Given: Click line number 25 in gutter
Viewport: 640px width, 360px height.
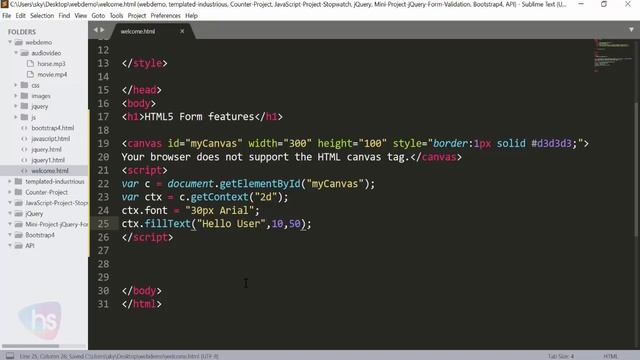Looking at the screenshot, I should click(103, 224).
